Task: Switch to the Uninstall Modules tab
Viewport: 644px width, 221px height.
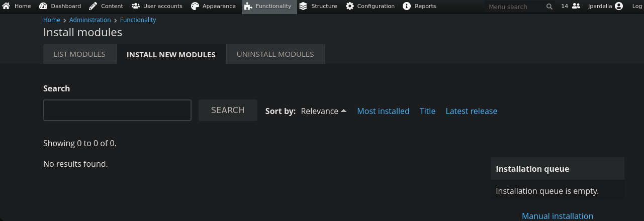Action: point(275,54)
